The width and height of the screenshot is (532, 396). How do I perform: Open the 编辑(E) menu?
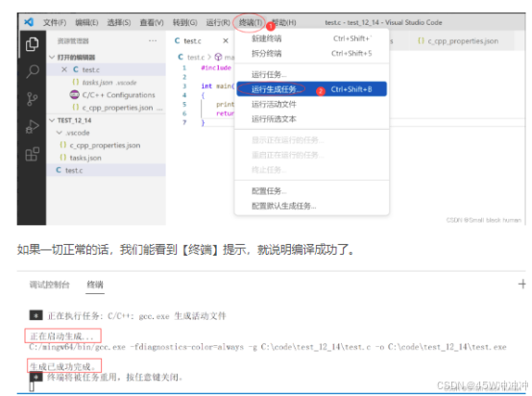point(86,23)
